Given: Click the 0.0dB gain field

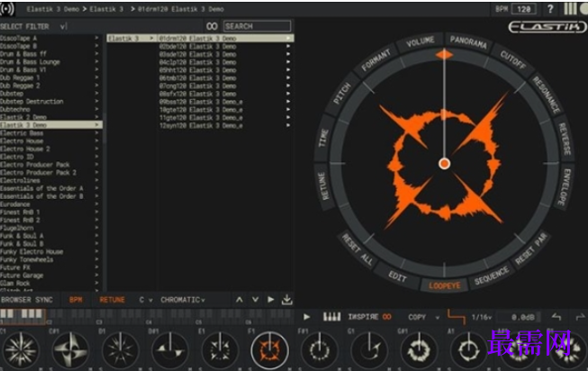Looking at the screenshot, I should click(x=520, y=317).
